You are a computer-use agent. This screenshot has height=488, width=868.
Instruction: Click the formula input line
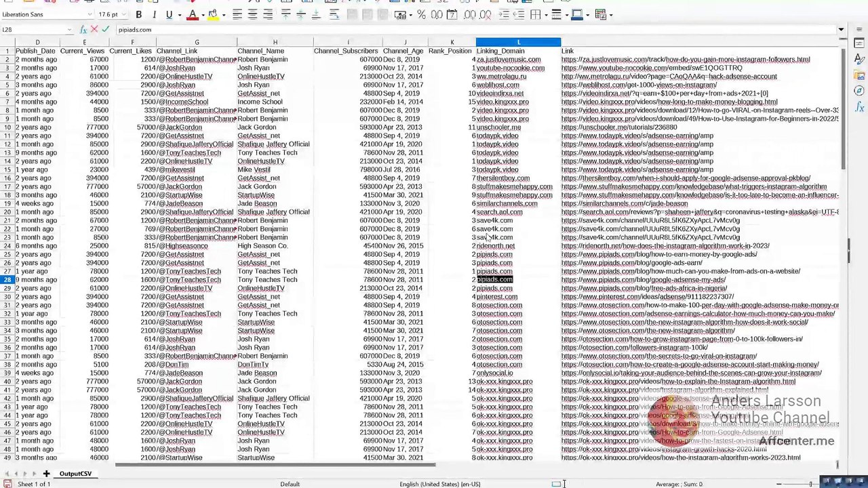(475, 30)
